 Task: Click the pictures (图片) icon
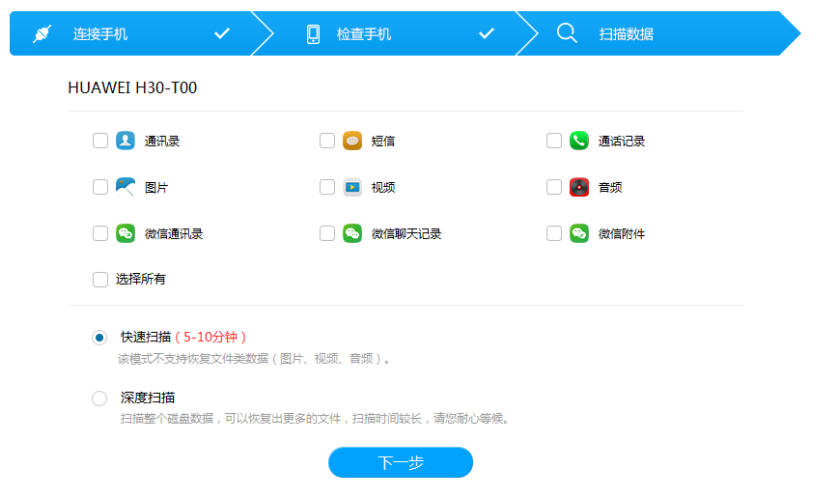[x=125, y=187]
